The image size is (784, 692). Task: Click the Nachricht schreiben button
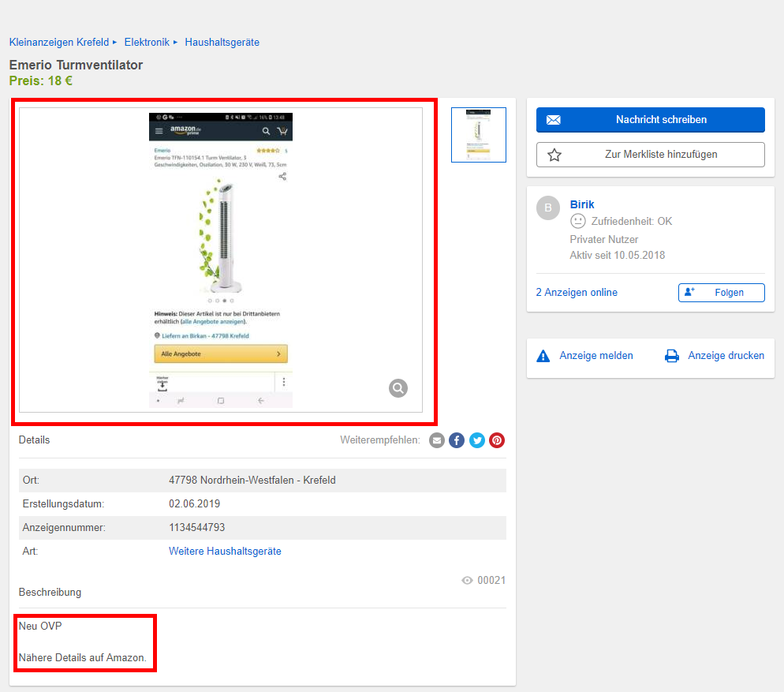tap(651, 120)
